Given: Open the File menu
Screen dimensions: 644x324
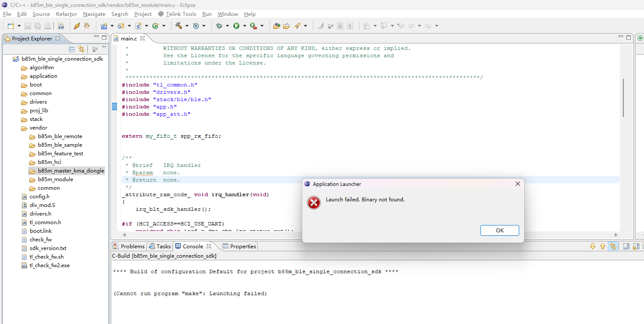Looking at the screenshot, I should [x=7, y=14].
